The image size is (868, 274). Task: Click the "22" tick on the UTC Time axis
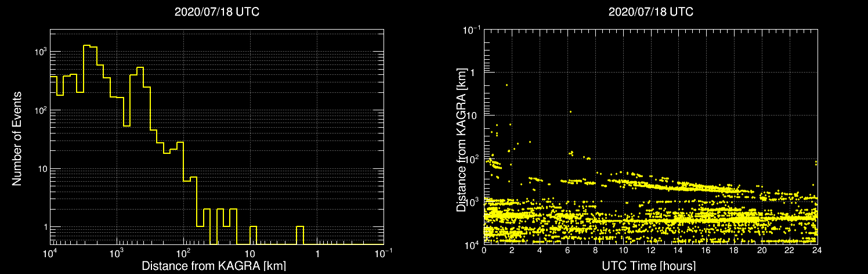pyautogui.click(x=790, y=250)
